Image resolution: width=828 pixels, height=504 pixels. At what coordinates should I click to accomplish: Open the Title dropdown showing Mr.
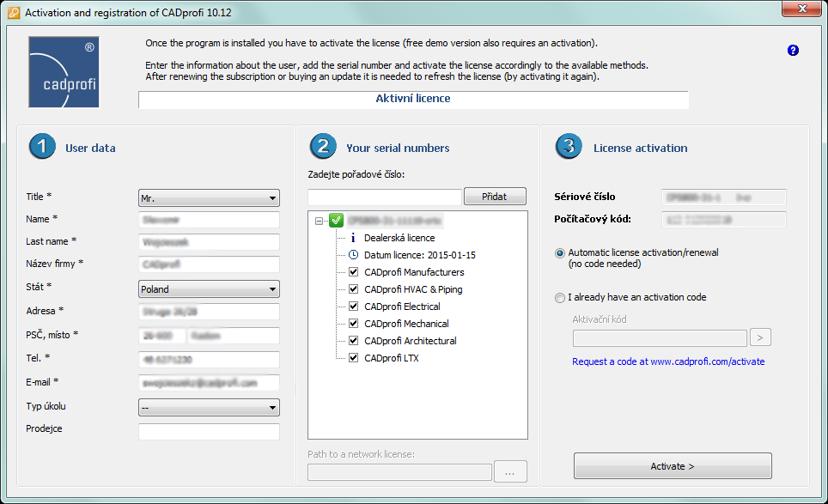click(209, 197)
